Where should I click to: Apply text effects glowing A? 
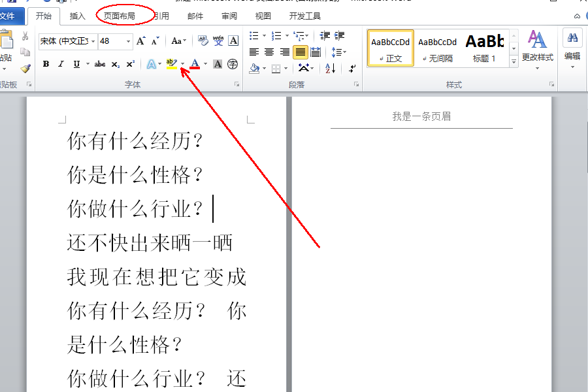click(151, 64)
